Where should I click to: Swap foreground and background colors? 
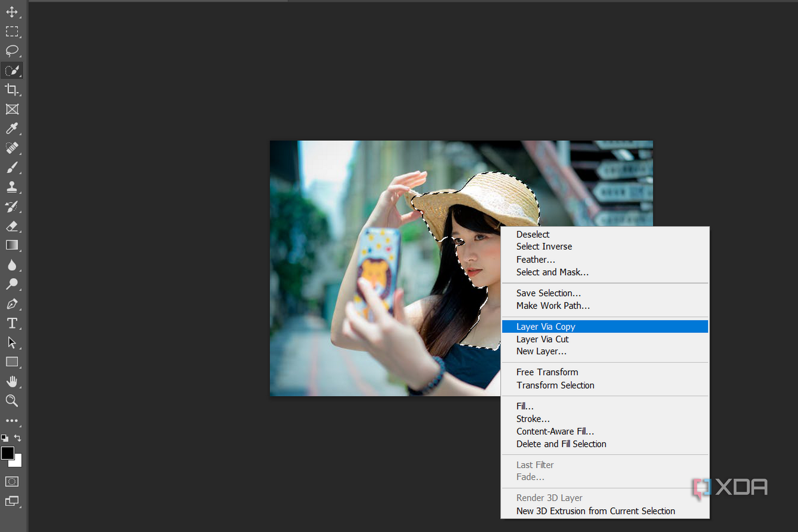coord(18,438)
